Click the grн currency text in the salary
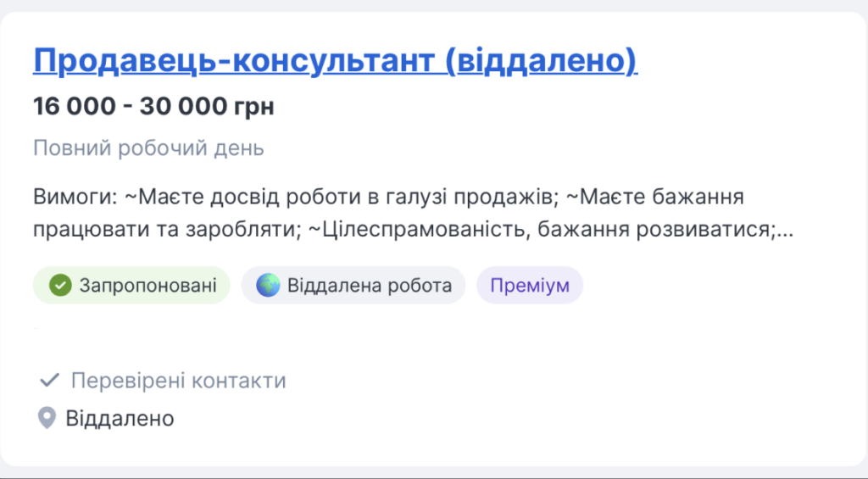 pyautogui.click(x=254, y=107)
